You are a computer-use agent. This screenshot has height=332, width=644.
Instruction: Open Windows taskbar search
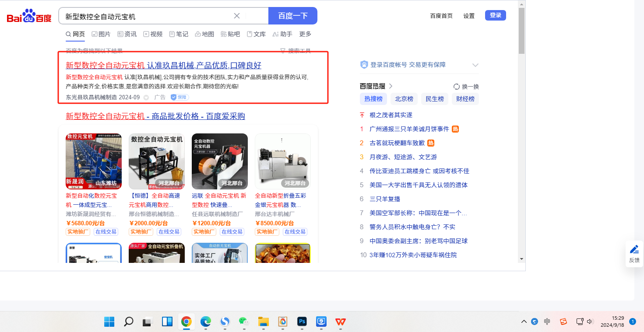[x=128, y=322]
